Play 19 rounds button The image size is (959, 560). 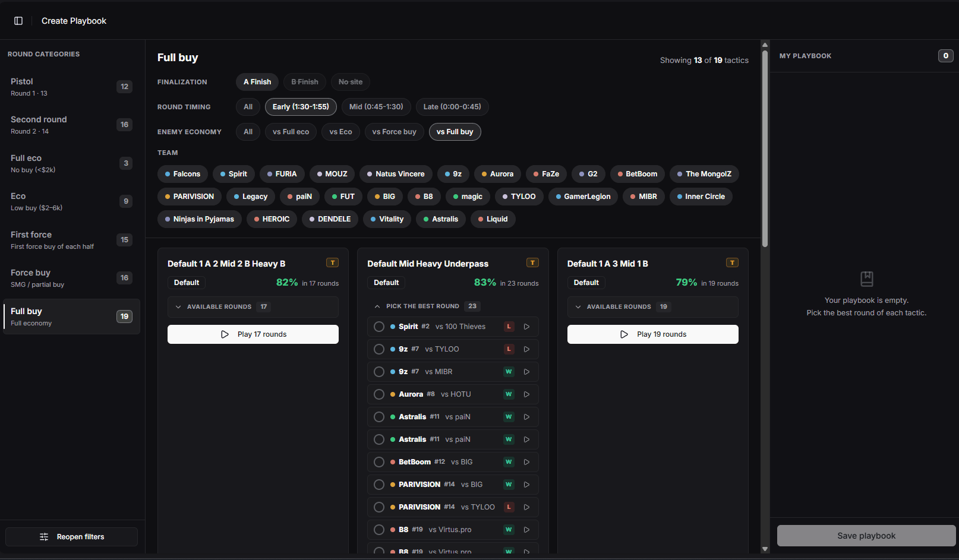tap(653, 334)
